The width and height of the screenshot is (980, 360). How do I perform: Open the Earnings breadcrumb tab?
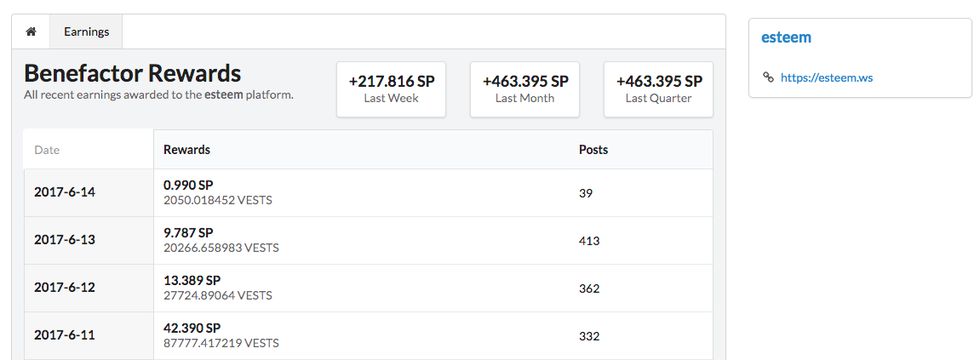pyautogui.click(x=86, y=31)
